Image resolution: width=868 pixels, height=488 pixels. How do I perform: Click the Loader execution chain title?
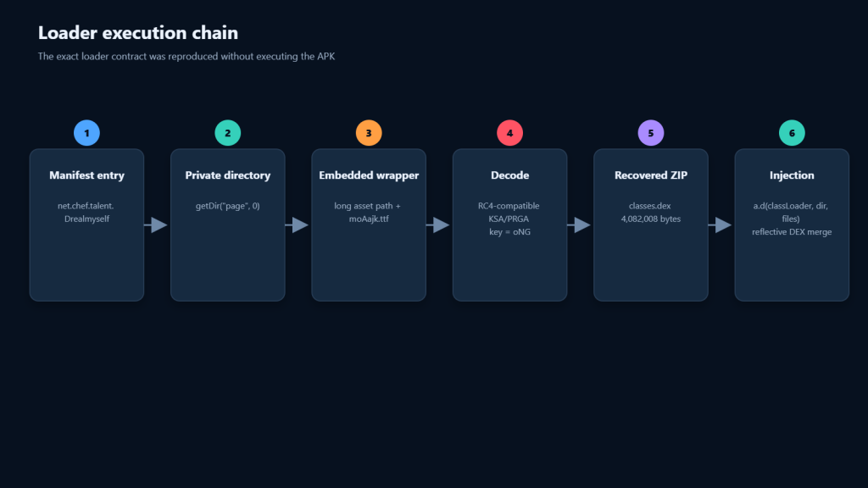click(x=138, y=33)
